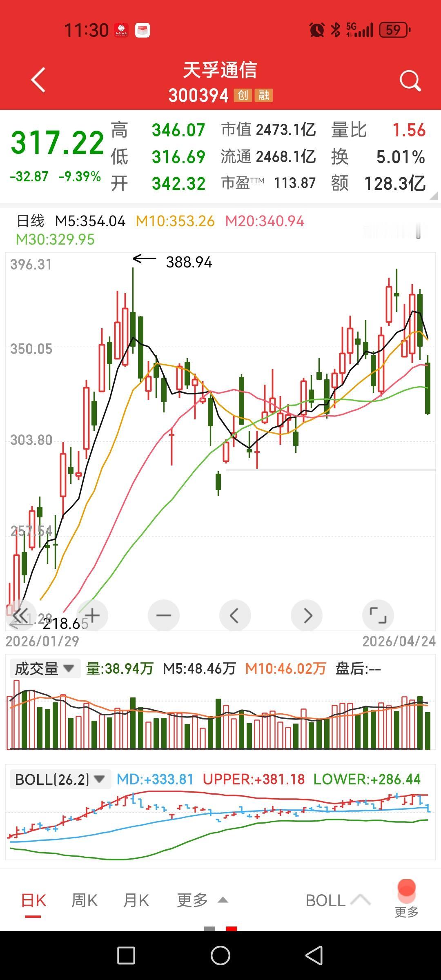Tap latest volume bar in 成交量 panel

428,731
